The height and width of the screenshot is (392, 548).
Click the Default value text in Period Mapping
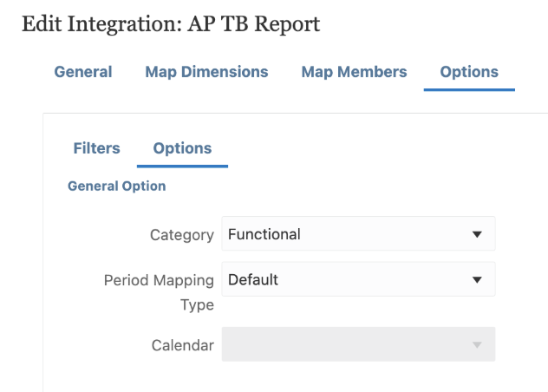[x=252, y=280]
